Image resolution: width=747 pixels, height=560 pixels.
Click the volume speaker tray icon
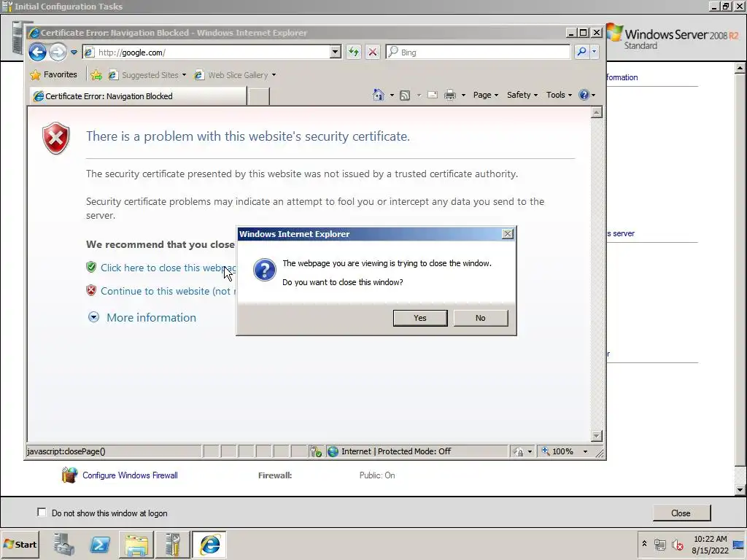click(x=677, y=544)
